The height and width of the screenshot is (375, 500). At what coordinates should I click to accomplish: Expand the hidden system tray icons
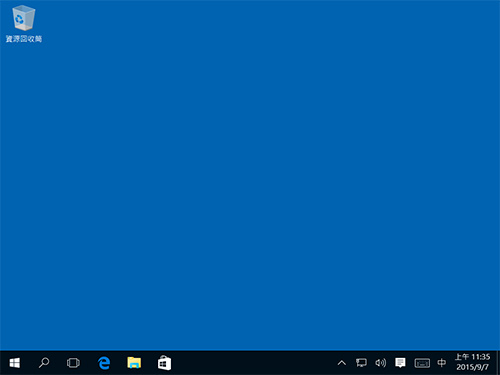(342, 363)
